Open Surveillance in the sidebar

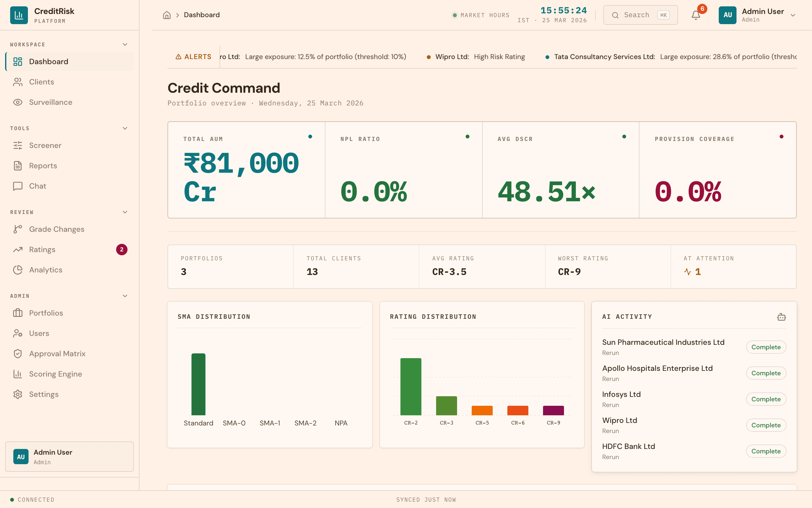[x=69, y=102]
